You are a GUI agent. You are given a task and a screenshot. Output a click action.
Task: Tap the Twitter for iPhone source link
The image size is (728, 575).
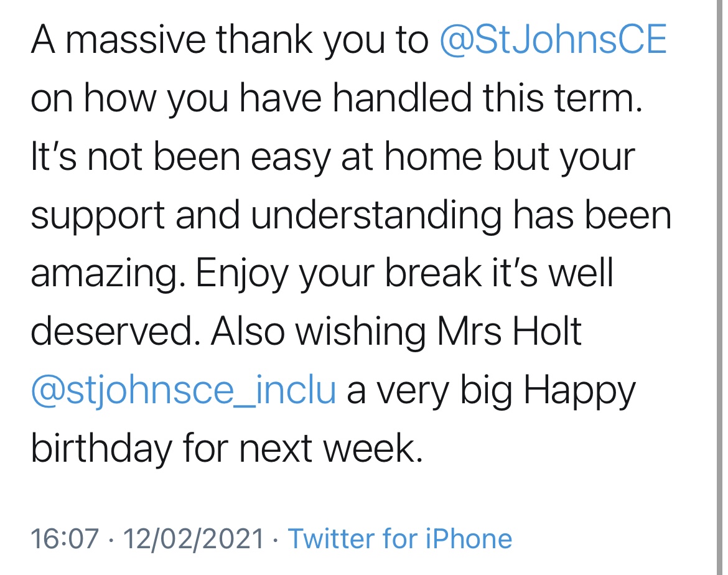[x=399, y=539]
